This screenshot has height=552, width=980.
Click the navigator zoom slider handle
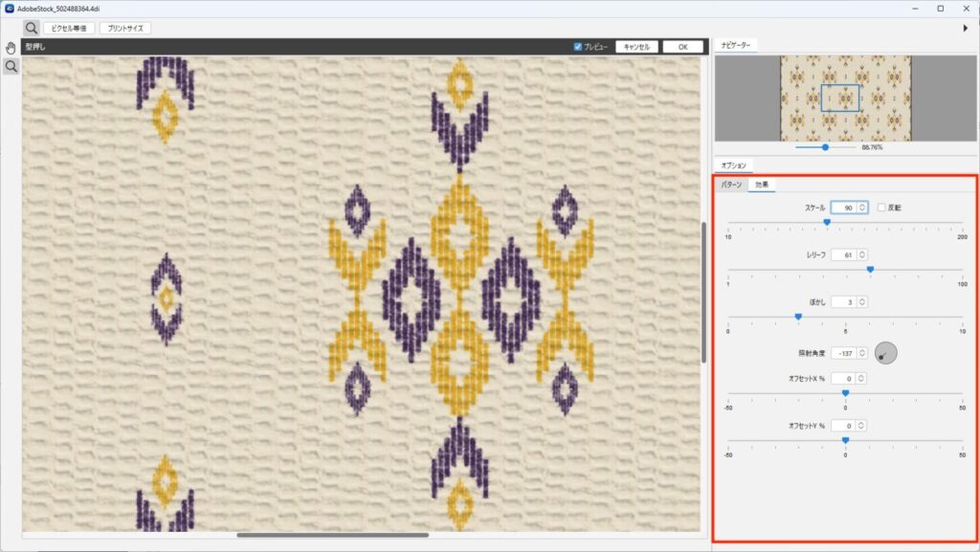(x=825, y=147)
